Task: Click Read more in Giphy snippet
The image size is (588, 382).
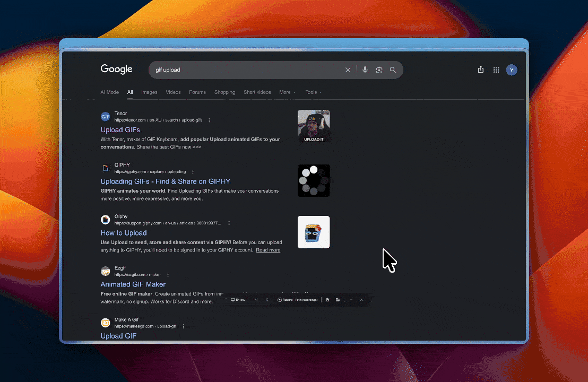Action: tap(268, 250)
